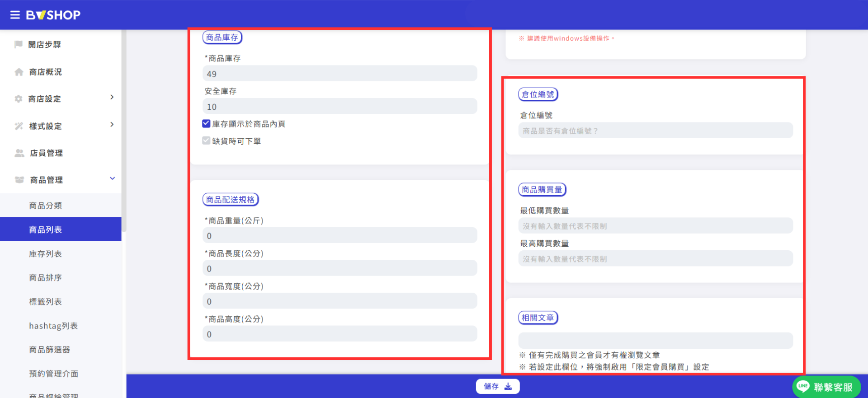Click the 商品長度(公分) input field
This screenshot has width=868, height=398.
(x=340, y=268)
